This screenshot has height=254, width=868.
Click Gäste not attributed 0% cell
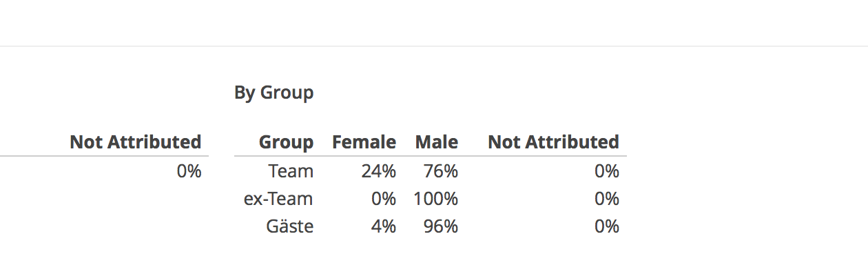(607, 226)
